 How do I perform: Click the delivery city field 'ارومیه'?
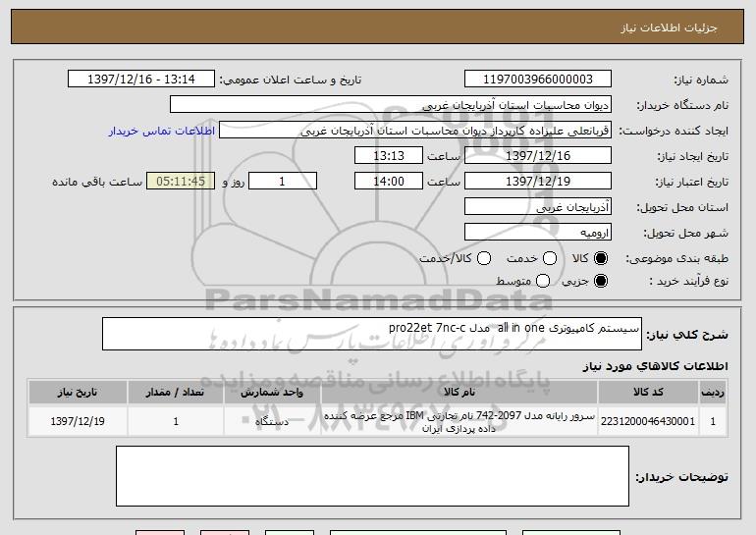tap(538, 233)
